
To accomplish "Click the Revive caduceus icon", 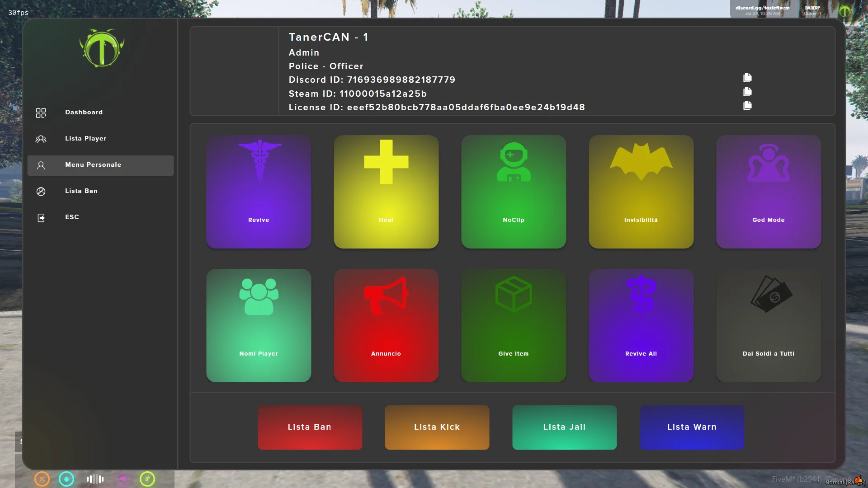I will point(259,160).
